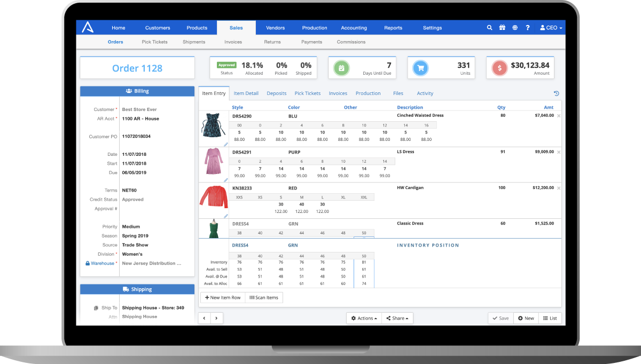Click the Ship To label
Image resolution: width=641 pixels, height=364 pixels.
click(110, 308)
